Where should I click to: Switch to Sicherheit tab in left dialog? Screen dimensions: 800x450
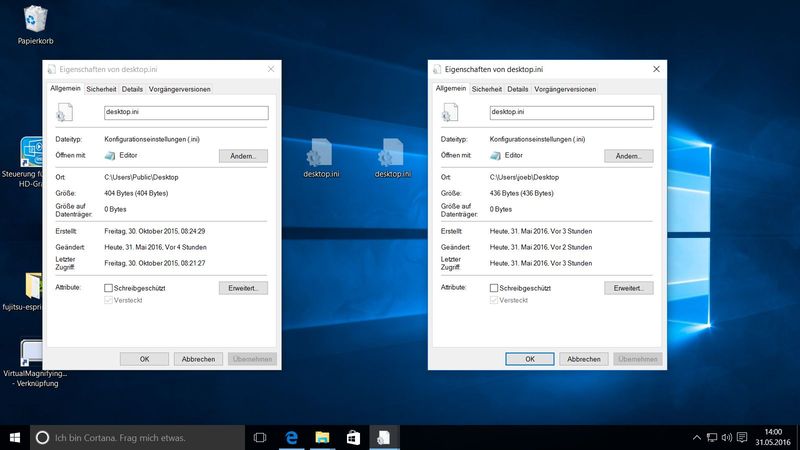(101, 89)
